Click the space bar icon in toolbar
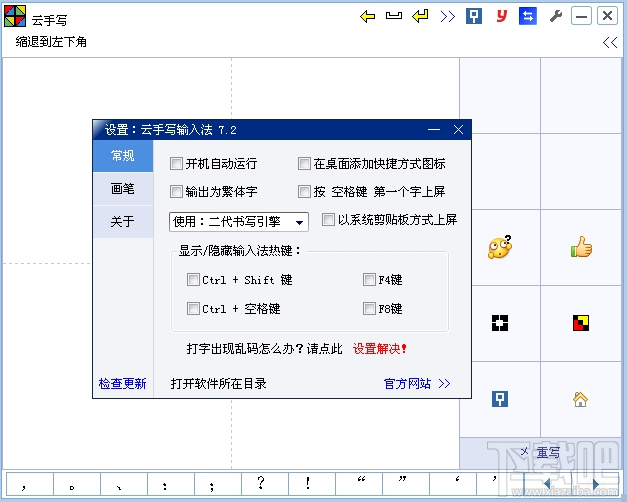 tap(393, 16)
